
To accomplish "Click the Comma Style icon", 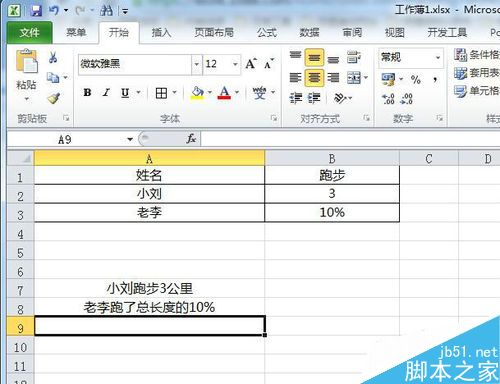I will click(x=435, y=79).
